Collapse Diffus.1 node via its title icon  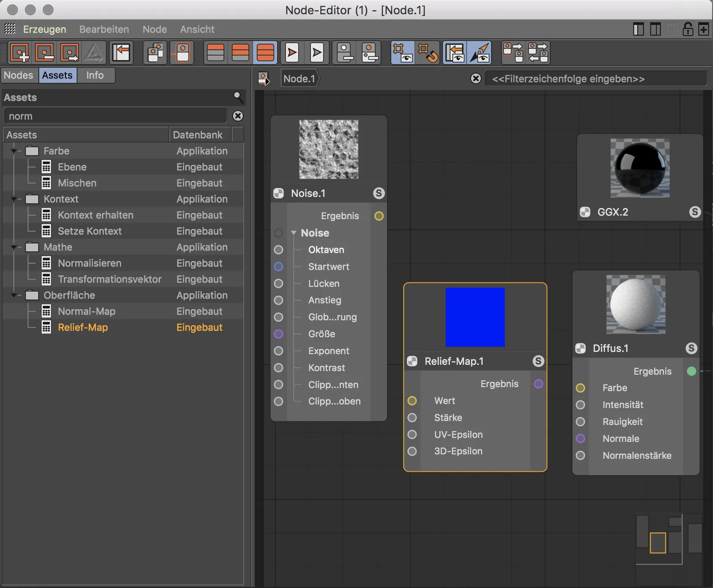[581, 348]
